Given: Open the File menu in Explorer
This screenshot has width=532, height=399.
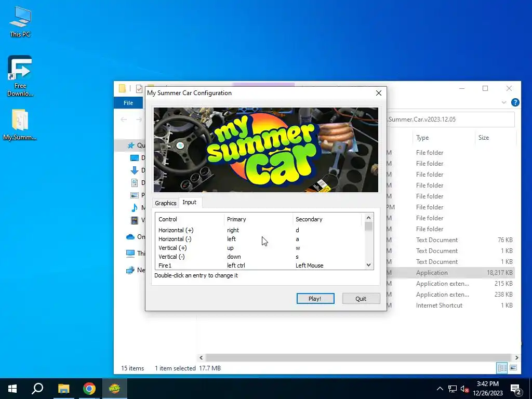Looking at the screenshot, I should (128, 103).
